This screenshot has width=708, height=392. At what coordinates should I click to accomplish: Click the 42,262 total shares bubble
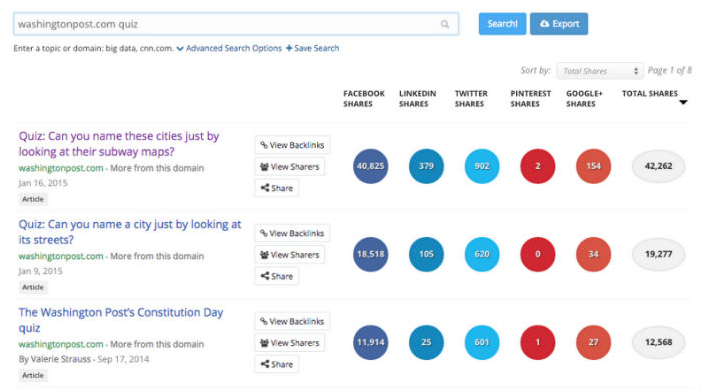tap(658, 166)
